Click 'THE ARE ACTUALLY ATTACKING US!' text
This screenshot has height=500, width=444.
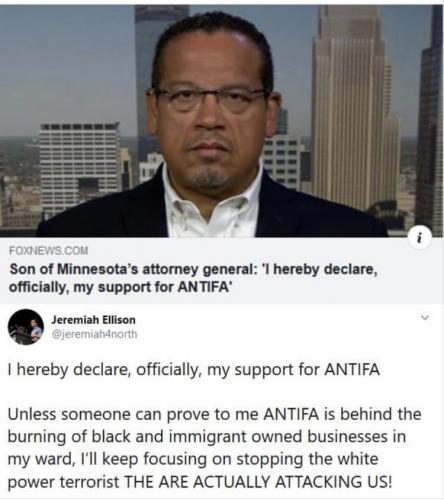(258, 482)
